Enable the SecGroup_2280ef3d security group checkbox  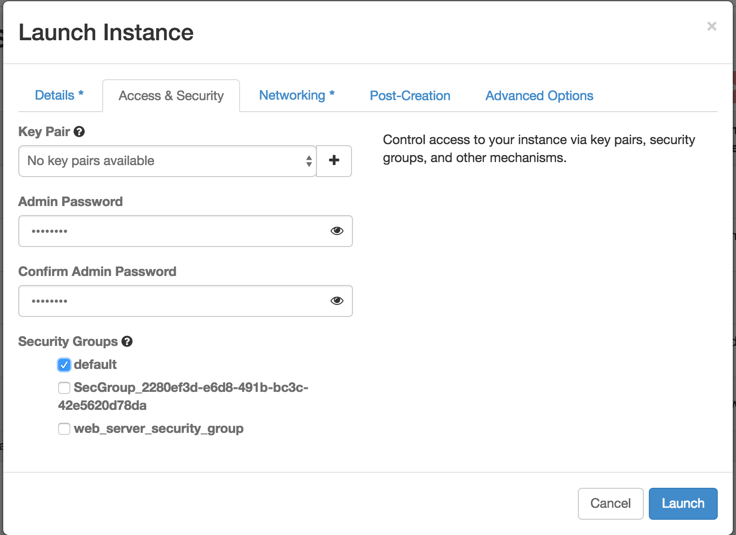click(64, 388)
